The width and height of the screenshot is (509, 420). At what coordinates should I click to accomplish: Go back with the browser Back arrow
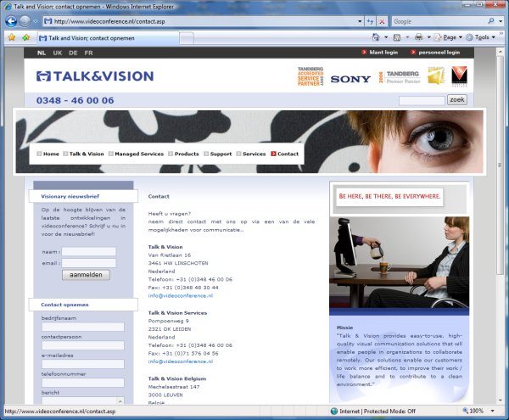(11, 21)
